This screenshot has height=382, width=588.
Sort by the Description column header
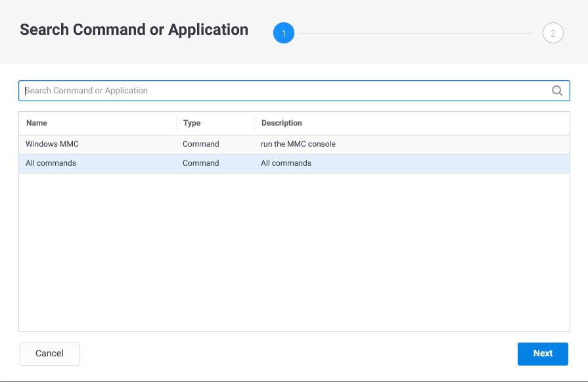[281, 123]
